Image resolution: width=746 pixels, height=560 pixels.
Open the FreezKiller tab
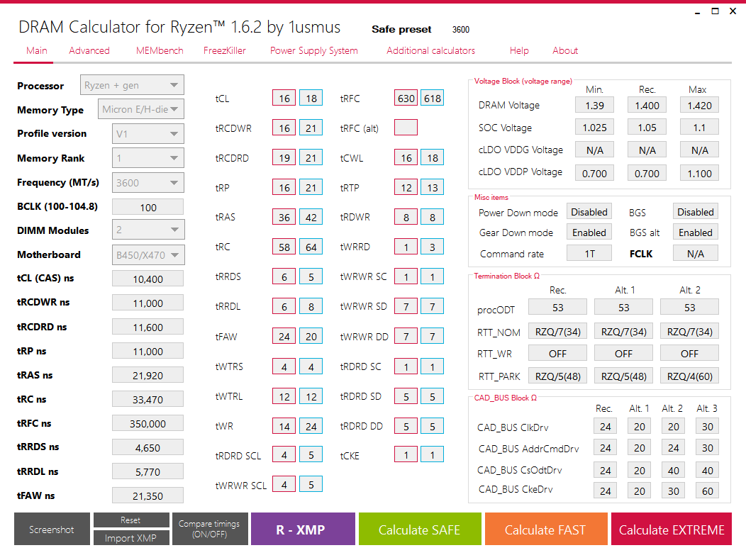click(x=225, y=50)
